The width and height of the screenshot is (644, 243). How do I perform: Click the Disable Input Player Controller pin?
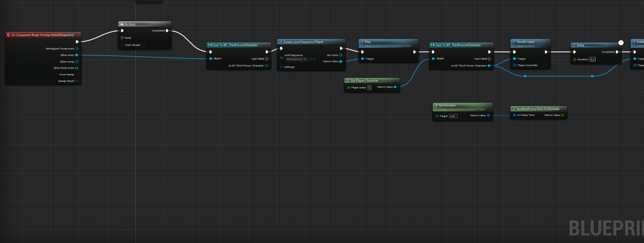(514, 65)
